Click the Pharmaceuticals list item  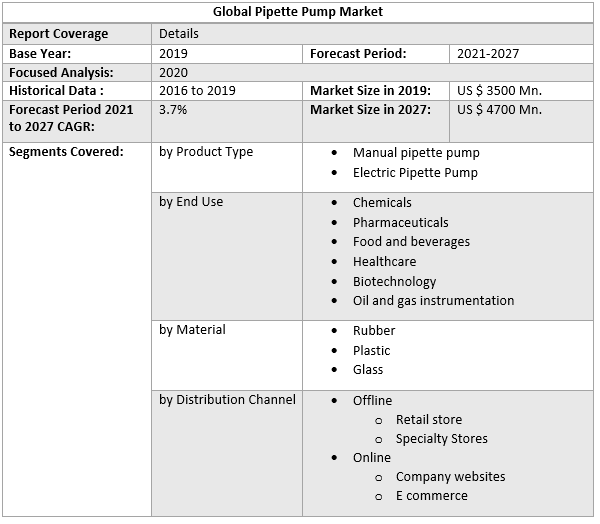[x=400, y=222]
